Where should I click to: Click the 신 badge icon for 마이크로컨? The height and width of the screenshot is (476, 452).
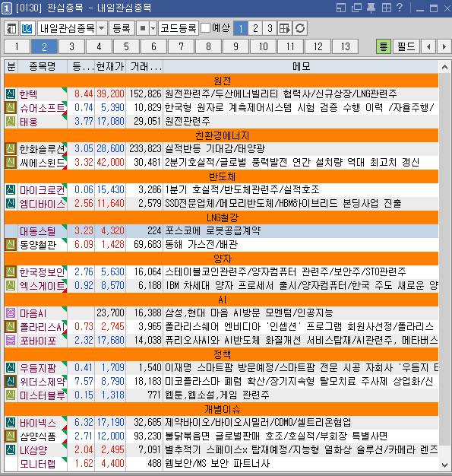[11, 190]
